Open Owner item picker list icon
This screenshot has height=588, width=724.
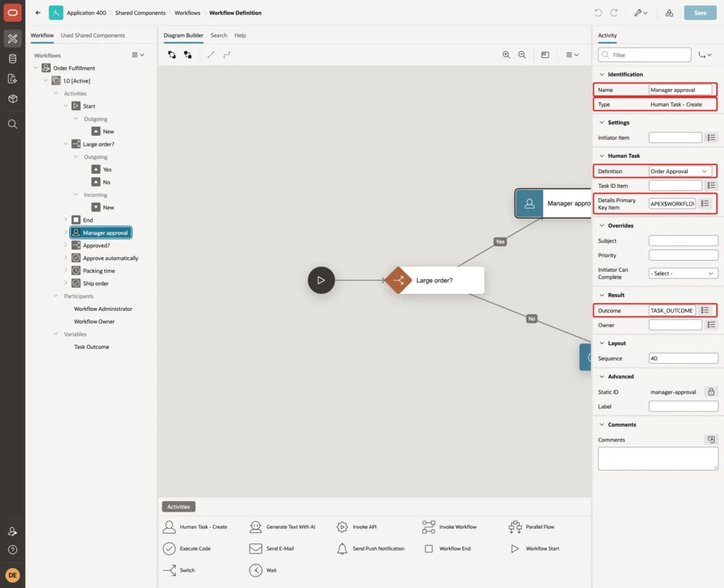(711, 325)
